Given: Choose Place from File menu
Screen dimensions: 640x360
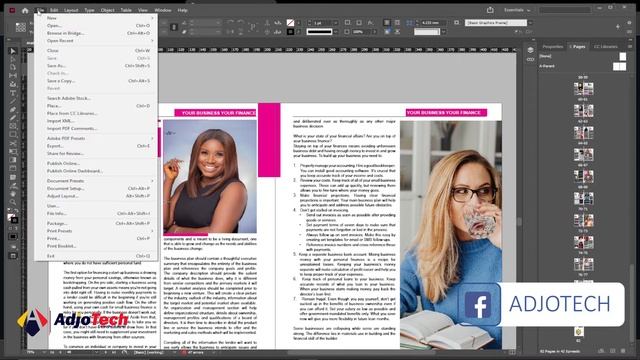Looking at the screenshot, I should pos(96,106).
